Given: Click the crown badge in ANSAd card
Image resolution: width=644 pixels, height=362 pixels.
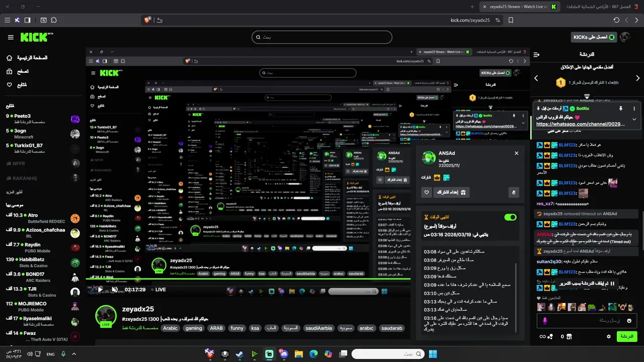Looking at the screenshot, I should coord(437,177).
